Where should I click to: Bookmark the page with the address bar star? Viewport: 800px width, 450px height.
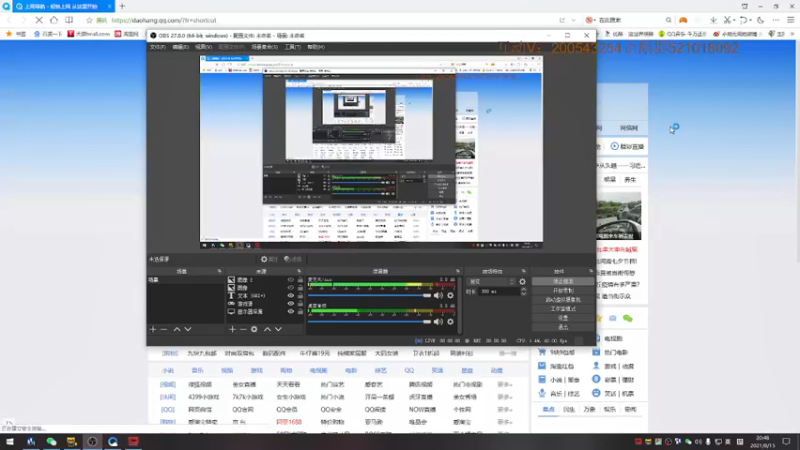tap(89, 20)
